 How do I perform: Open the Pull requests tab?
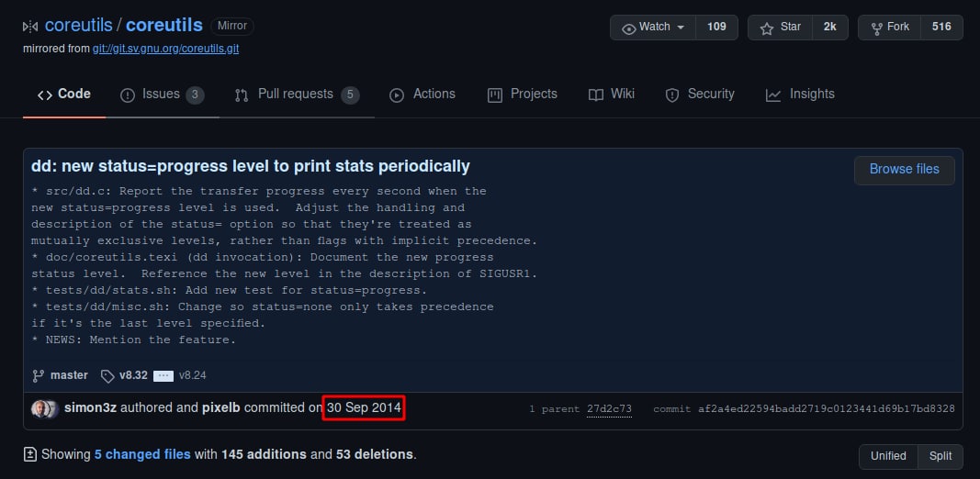coord(297,95)
